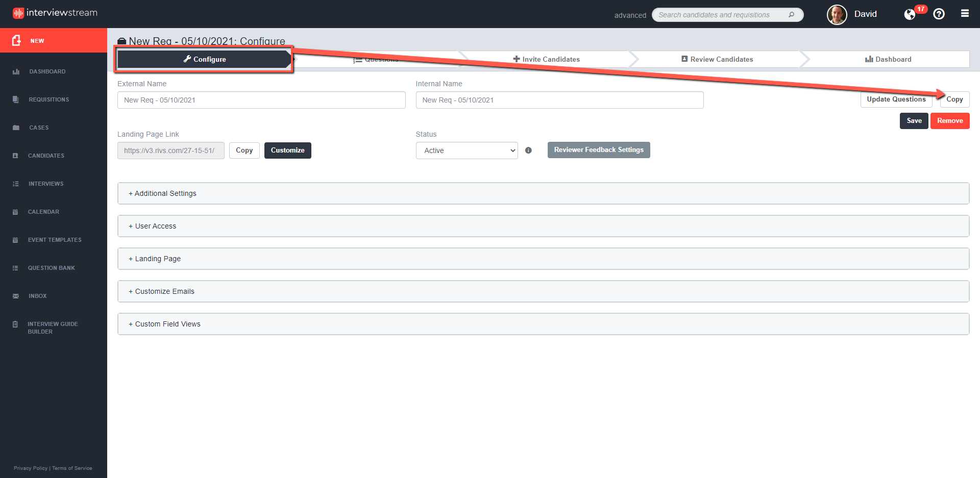Click the David username text

tap(866, 14)
